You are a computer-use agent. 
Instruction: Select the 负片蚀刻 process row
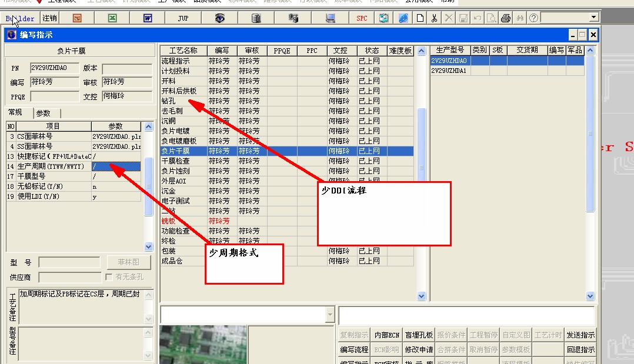click(x=287, y=171)
